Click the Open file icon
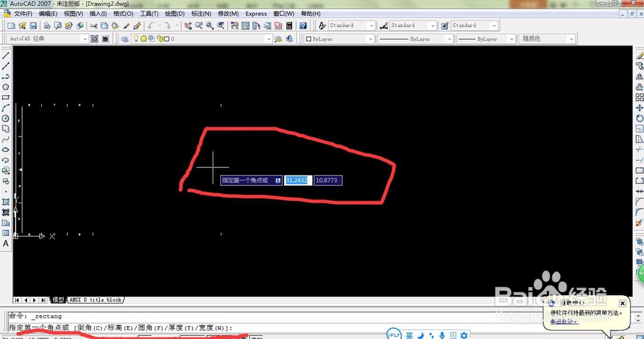644x339 pixels. click(x=22, y=26)
